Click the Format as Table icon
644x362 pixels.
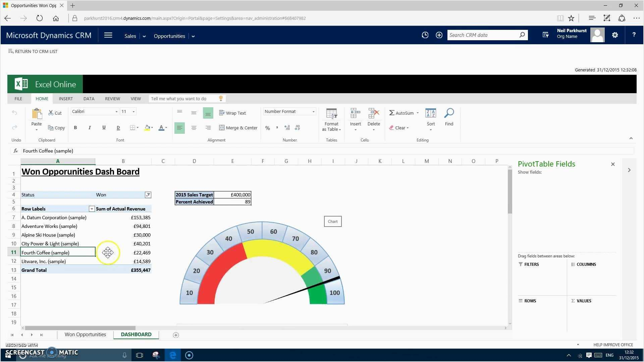[331, 114]
